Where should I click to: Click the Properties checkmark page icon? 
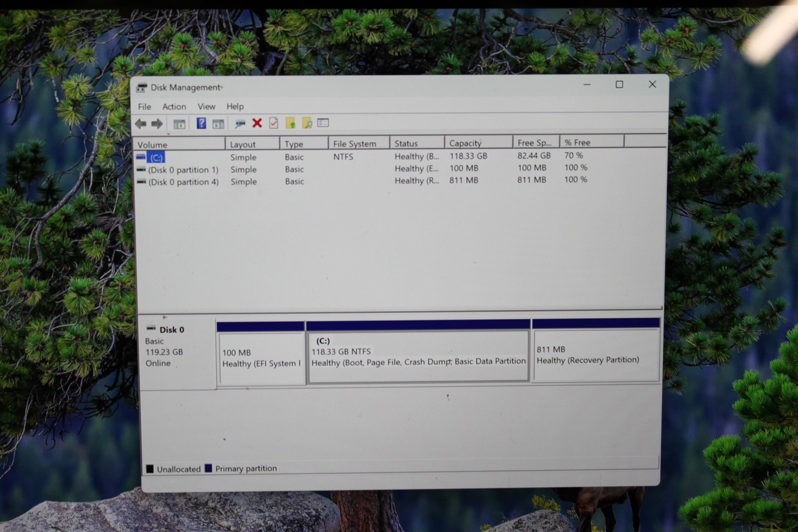pyautogui.click(x=273, y=123)
